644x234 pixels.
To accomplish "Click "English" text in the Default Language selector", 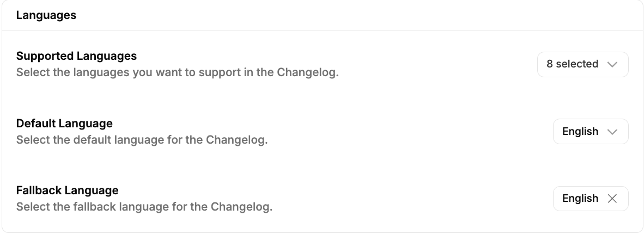I will (580, 132).
